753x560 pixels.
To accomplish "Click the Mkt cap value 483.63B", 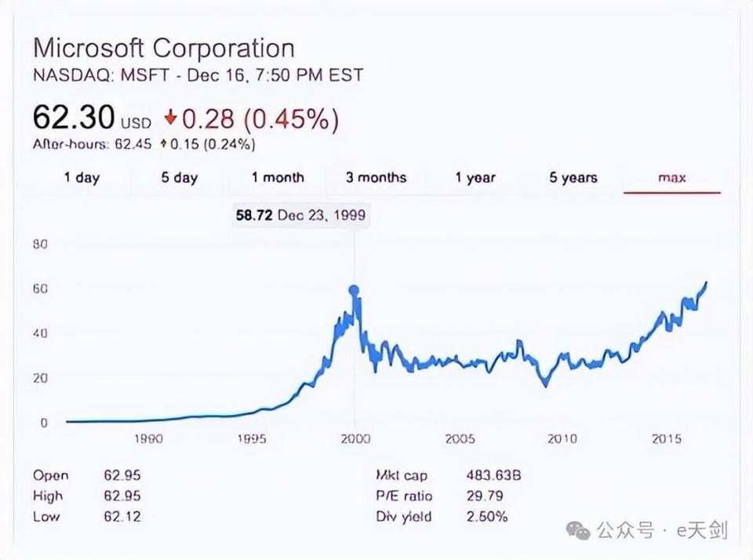I will [493, 475].
